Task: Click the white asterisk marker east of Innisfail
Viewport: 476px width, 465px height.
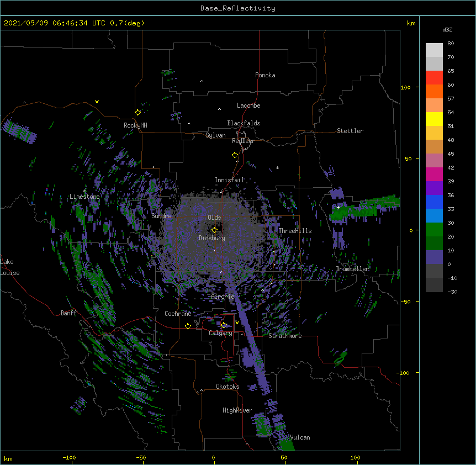Action: [277, 167]
